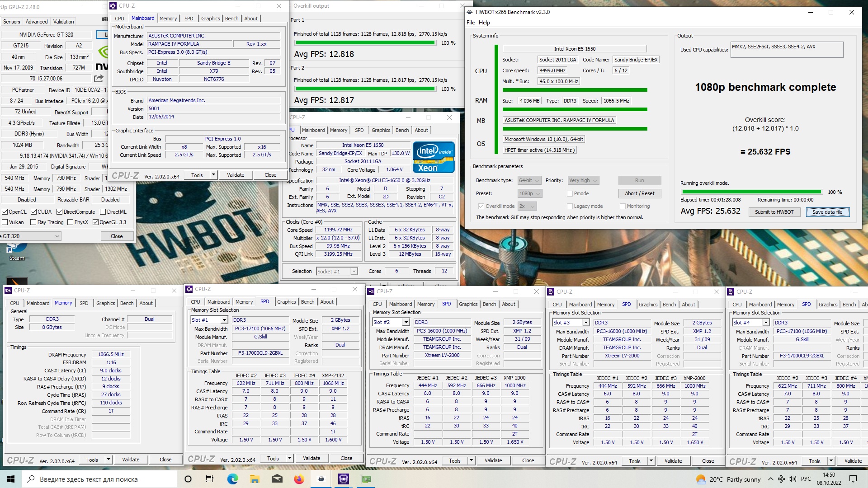Click GPU-Z Close button
The width and height of the screenshot is (868, 488).
117,236
